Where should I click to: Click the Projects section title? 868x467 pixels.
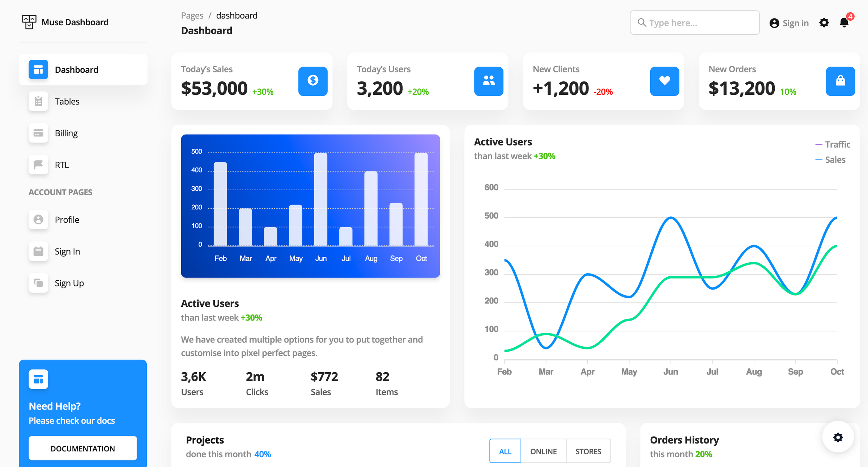[x=205, y=440]
